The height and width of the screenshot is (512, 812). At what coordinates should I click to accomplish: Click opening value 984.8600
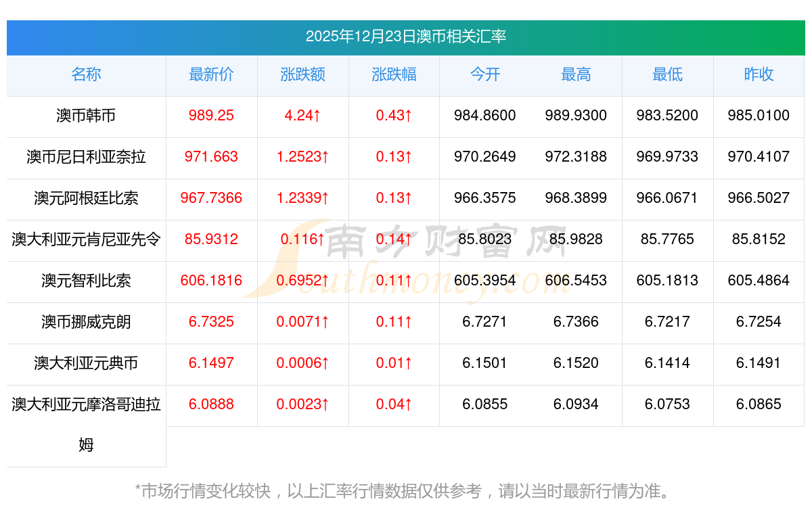click(485, 116)
